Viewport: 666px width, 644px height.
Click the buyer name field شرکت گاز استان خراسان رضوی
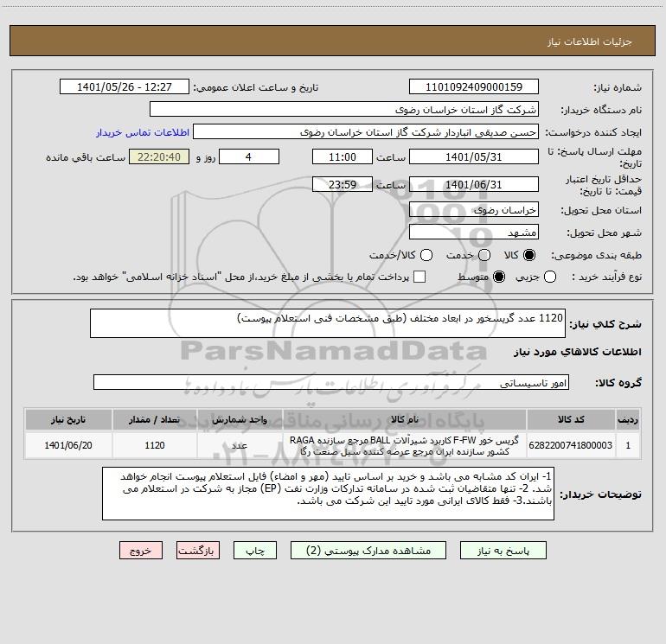pos(344,110)
